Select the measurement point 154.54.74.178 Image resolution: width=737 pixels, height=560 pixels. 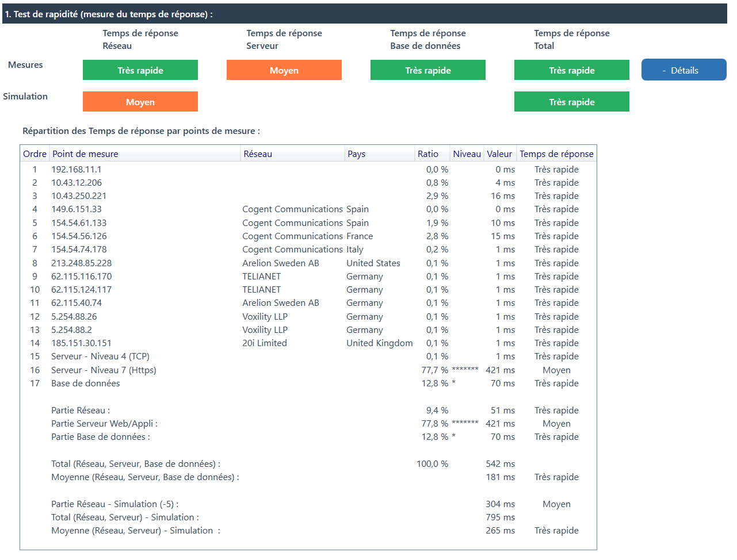click(79, 250)
